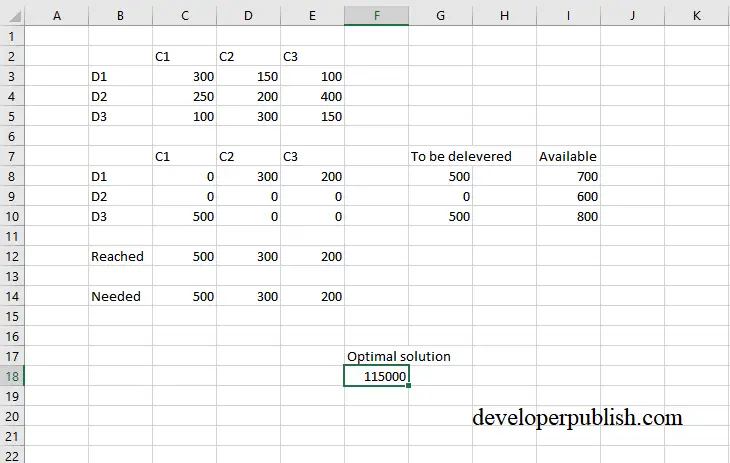730x463 pixels.
Task: Click the 'C3' label in row 7
Action: click(290, 157)
